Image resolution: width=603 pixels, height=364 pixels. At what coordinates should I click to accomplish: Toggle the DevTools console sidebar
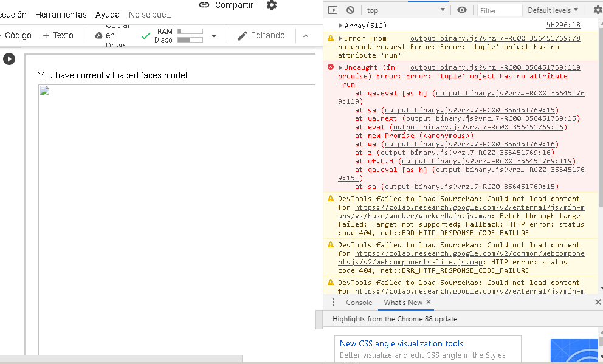pyautogui.click(x=333, y=10)
